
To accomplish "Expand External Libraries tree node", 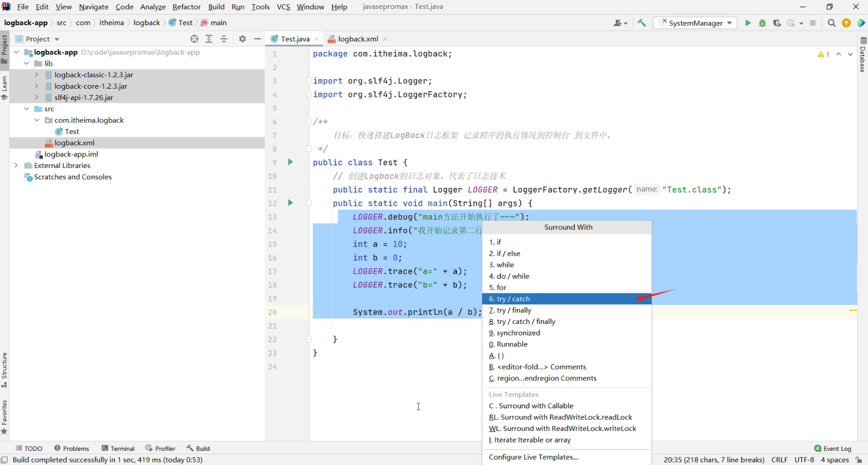I will [x=16, y=165].
